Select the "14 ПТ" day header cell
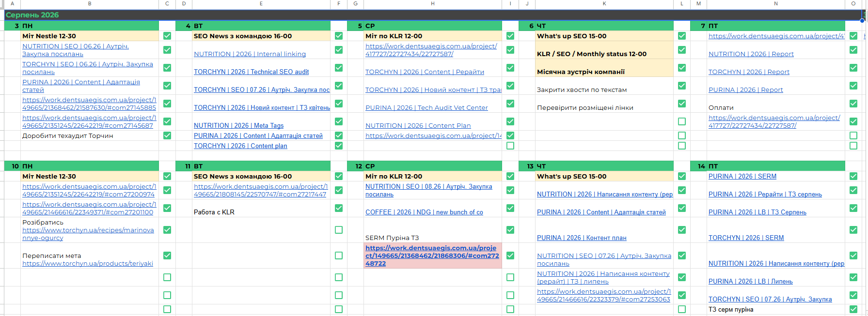 click(x=776, y=166)
